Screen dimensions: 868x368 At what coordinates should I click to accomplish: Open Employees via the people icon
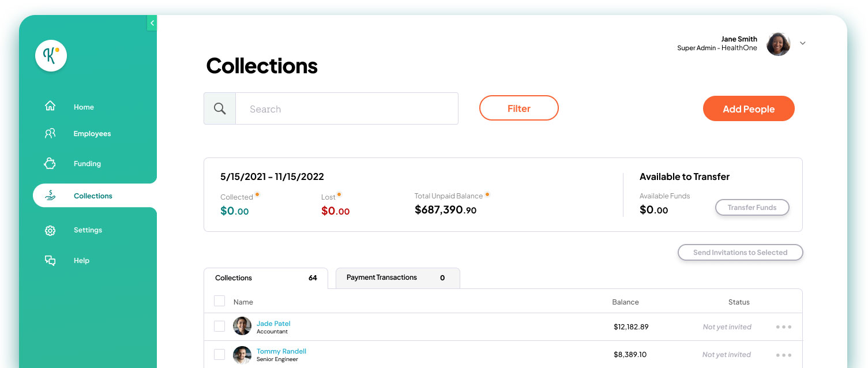click(50, 133)
